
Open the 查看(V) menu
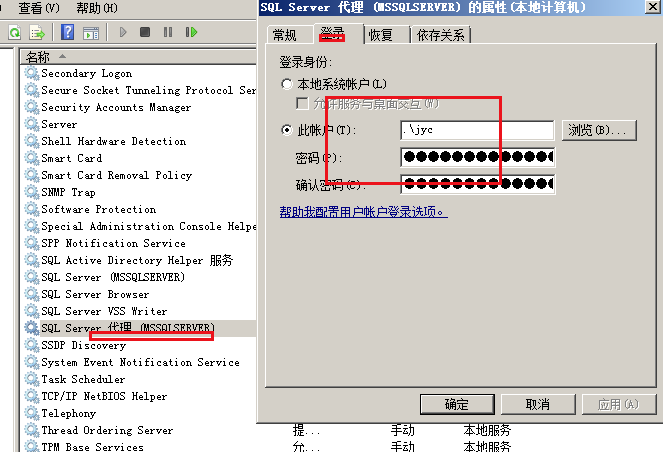pyautogui.click(x=39, y=8)
